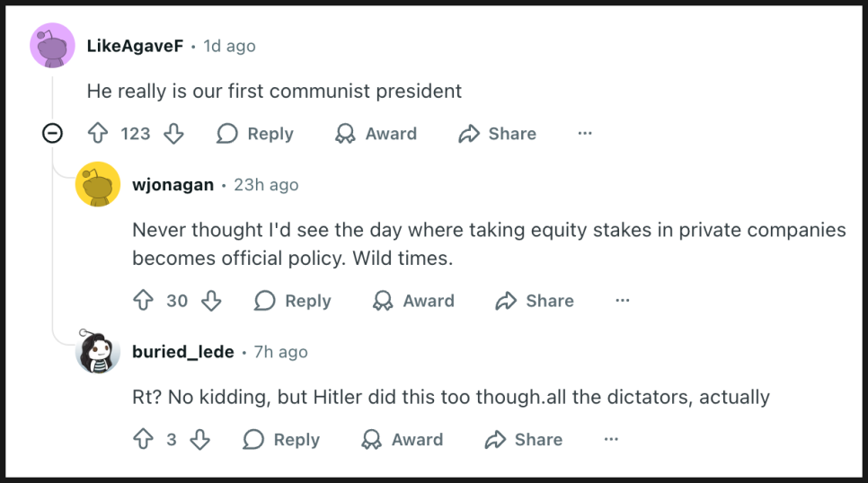Open more options on buried_lede's comment
Image resolution: width=868 pixels, height=483 pixels.
[x=611, y=440]
